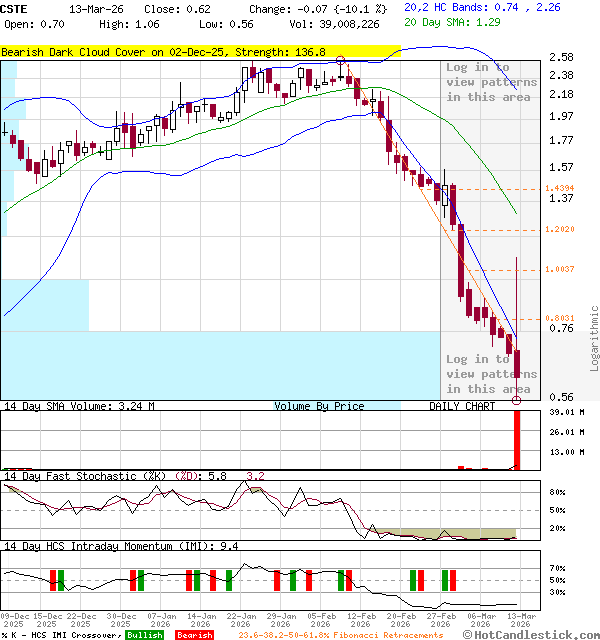Viewport: 600px width, 640px height.
Task: Click the green Bullish legend badge
Action: click(144, 634)
